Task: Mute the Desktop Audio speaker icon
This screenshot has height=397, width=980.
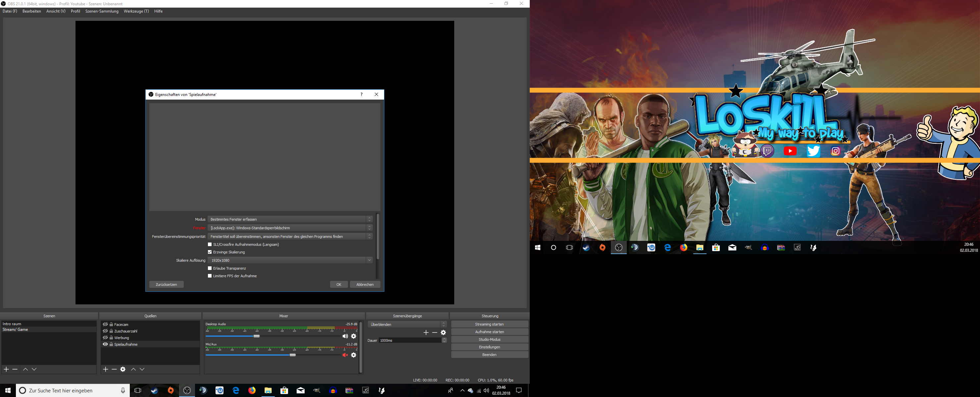Action: pyautogui.click(x=345, y=336)
